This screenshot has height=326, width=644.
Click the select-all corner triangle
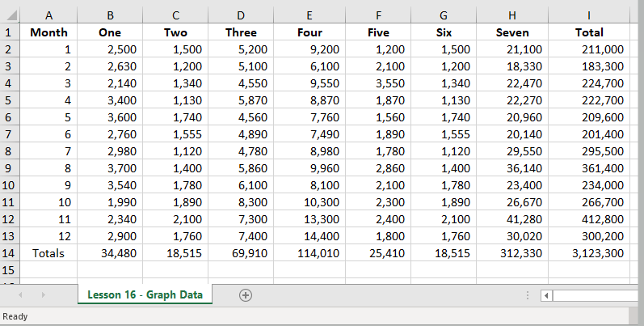(x=11, y=15)
